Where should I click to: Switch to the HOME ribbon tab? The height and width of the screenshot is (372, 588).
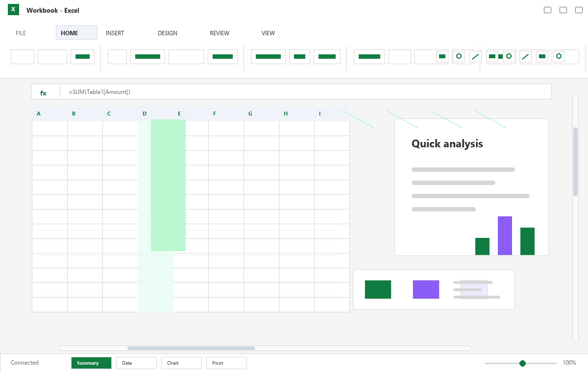[x=76, y=33]
